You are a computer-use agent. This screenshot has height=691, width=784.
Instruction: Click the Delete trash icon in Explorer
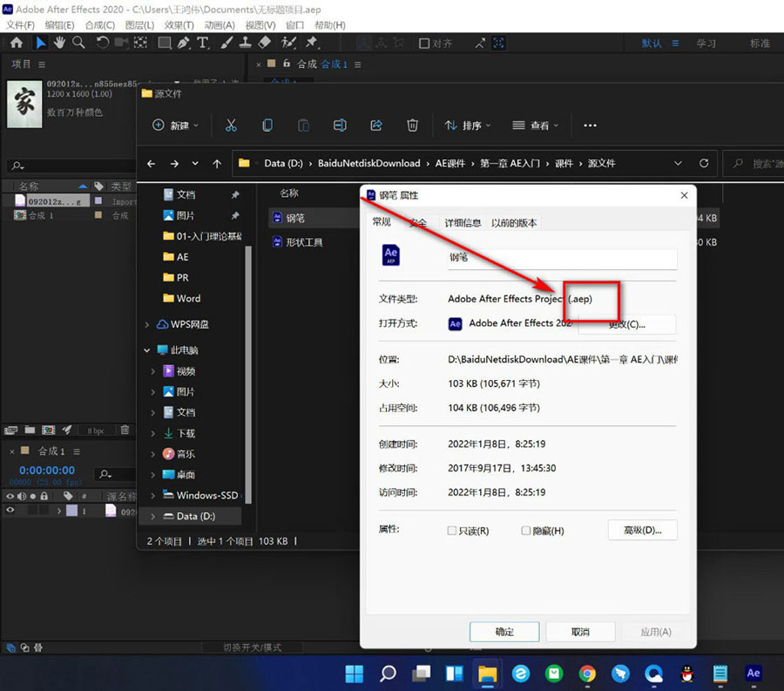point(413,125)
